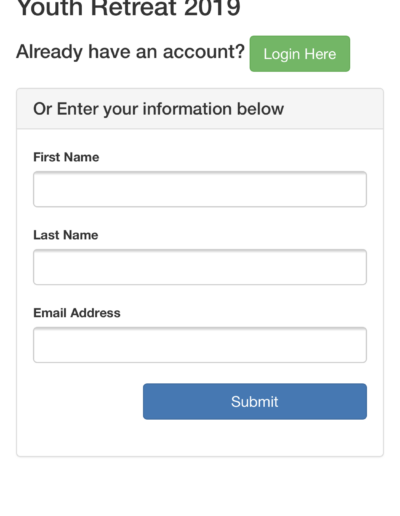This screenshot has width=400, height=516.
Task: Click the green Login Here button
Action: click(300, 54)
